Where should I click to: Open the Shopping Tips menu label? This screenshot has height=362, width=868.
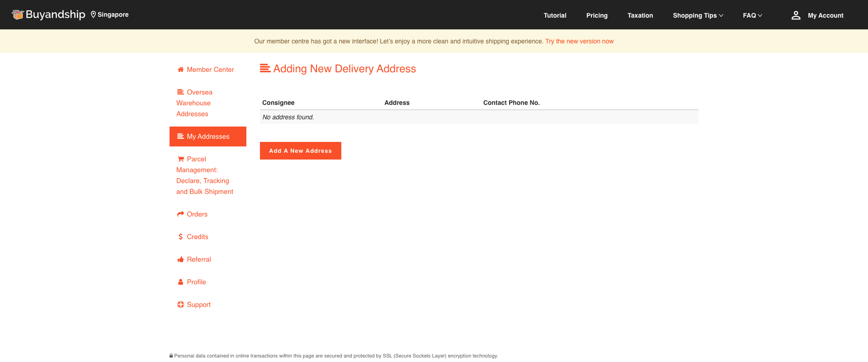(695, 15)
